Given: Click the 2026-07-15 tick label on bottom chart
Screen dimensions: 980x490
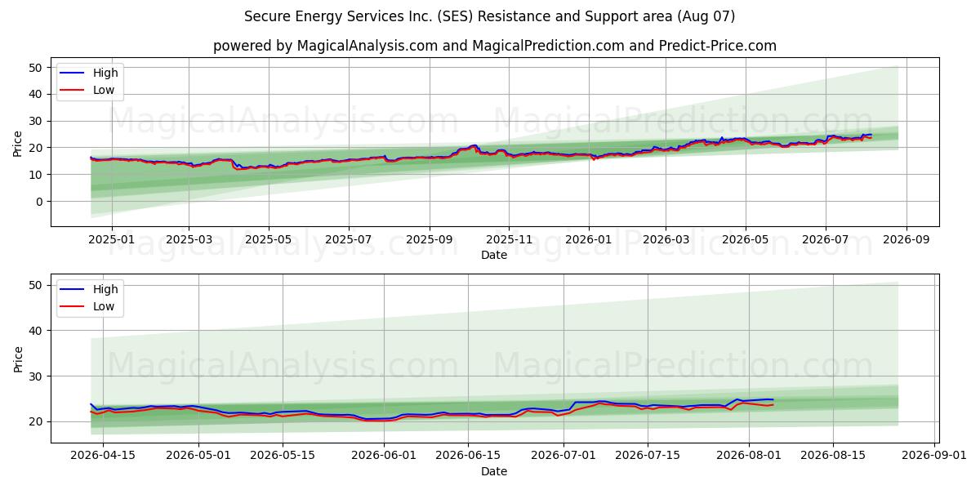Looking at the screenshot, I should 647,456.
